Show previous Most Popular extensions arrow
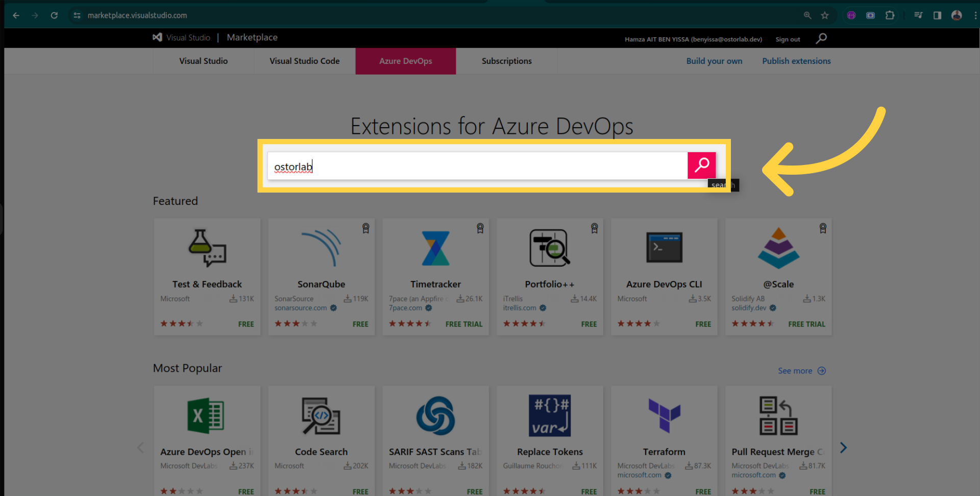The width and height of the screenshot is (980, 496). [140, 448]
